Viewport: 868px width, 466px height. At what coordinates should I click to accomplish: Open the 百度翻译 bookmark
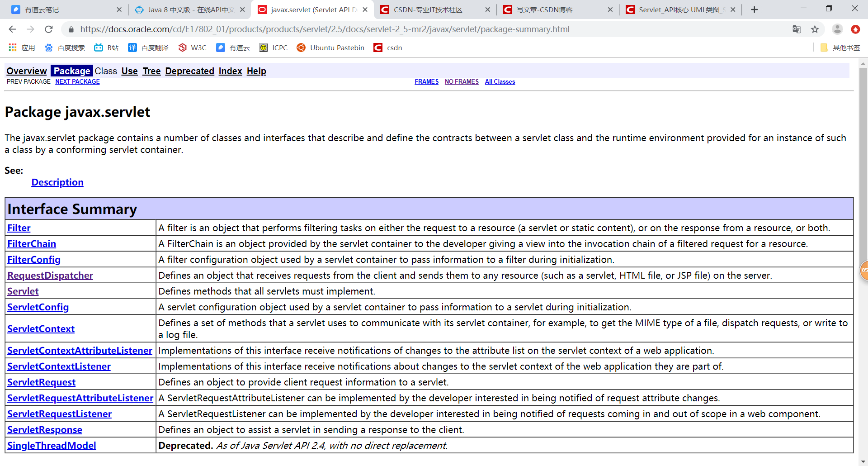tap(148, 48)
